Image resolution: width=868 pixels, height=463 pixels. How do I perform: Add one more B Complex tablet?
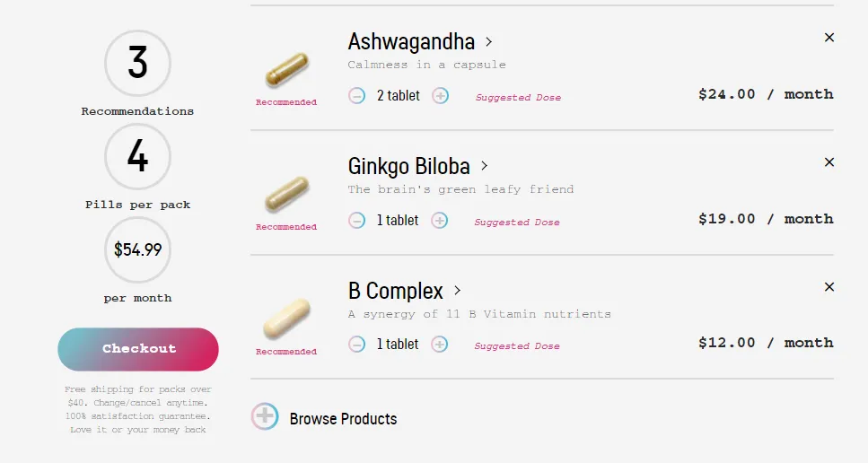440,345
